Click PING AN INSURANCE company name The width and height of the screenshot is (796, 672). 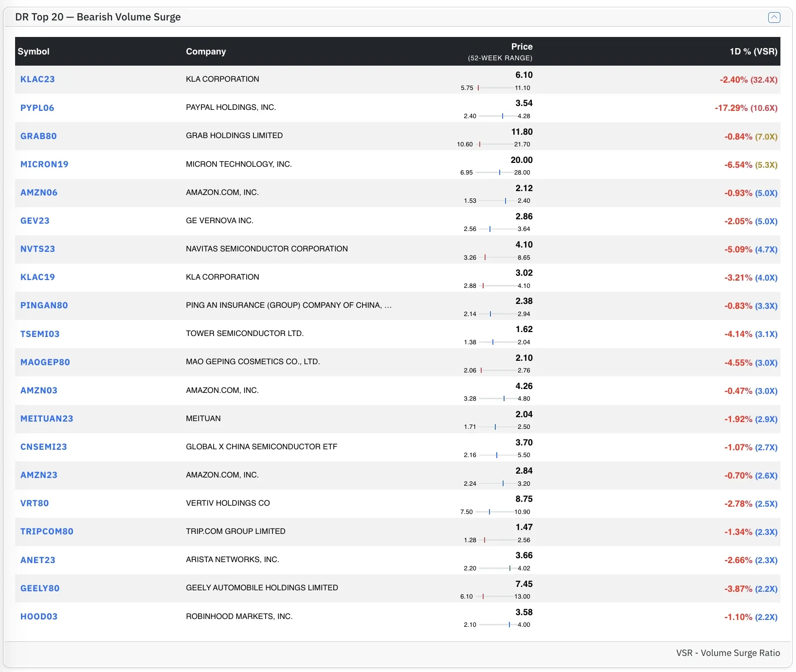(x=289, y=305)
